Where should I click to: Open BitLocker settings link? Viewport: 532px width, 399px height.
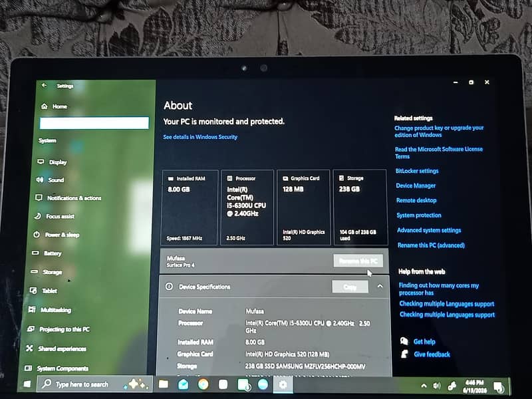coord(417,171)
